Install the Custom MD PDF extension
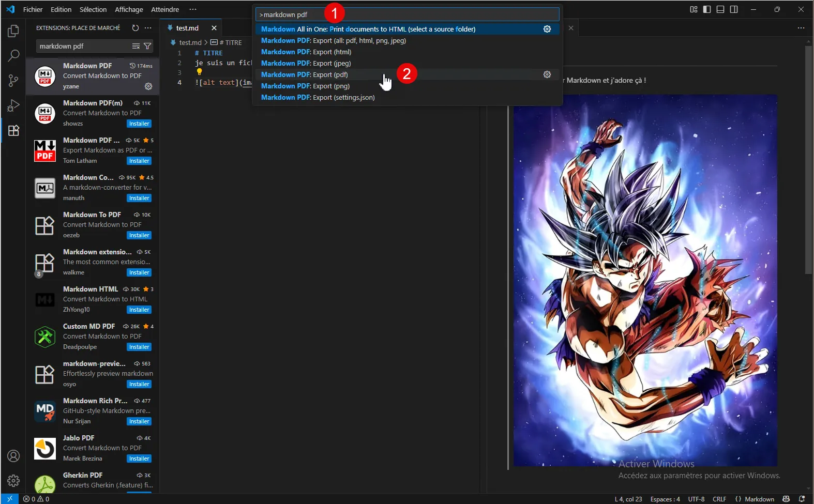This screenshot has width=814, height=504. pos(139,347)
